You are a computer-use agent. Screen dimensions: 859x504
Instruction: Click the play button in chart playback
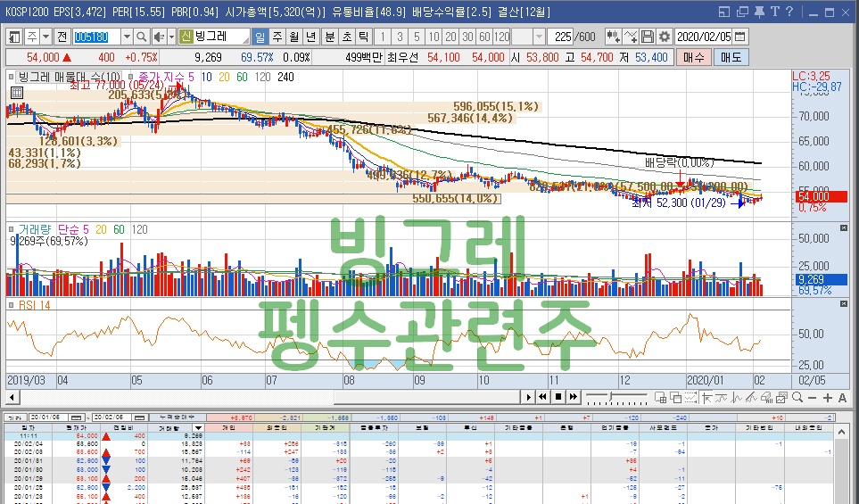(528, 397)
